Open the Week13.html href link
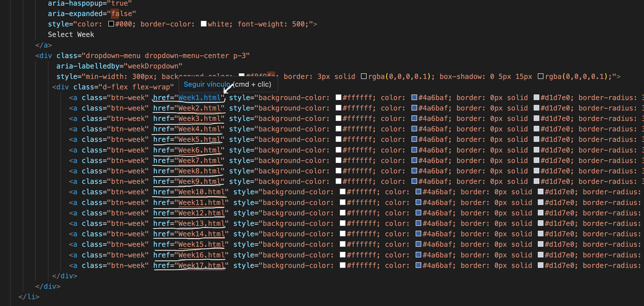This screenshot has width=644, height=306. (201, 223)
